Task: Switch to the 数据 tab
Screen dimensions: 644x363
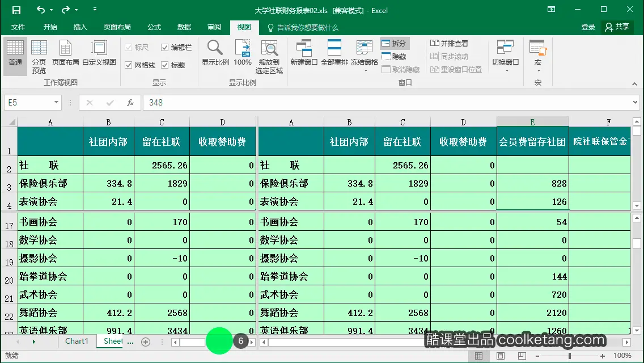Action: (184, 27)
